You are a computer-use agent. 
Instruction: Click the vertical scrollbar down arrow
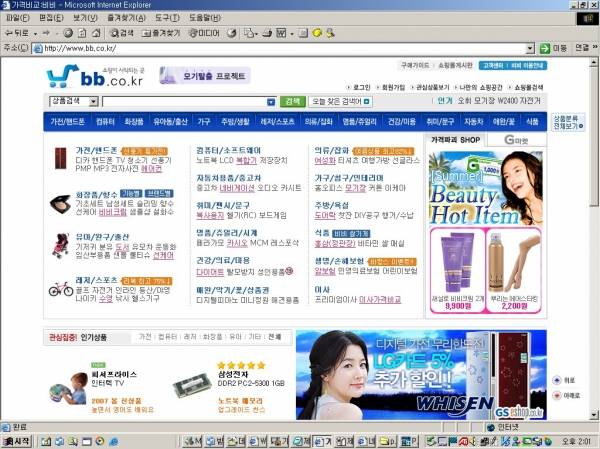tap(593, 415)
